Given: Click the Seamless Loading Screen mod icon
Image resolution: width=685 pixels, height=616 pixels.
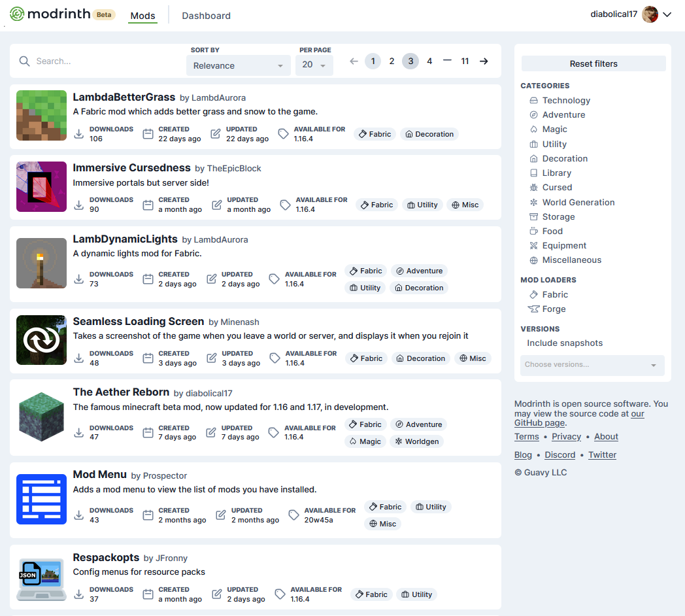Looking at the screenshot, I should (x=41, y=340).
